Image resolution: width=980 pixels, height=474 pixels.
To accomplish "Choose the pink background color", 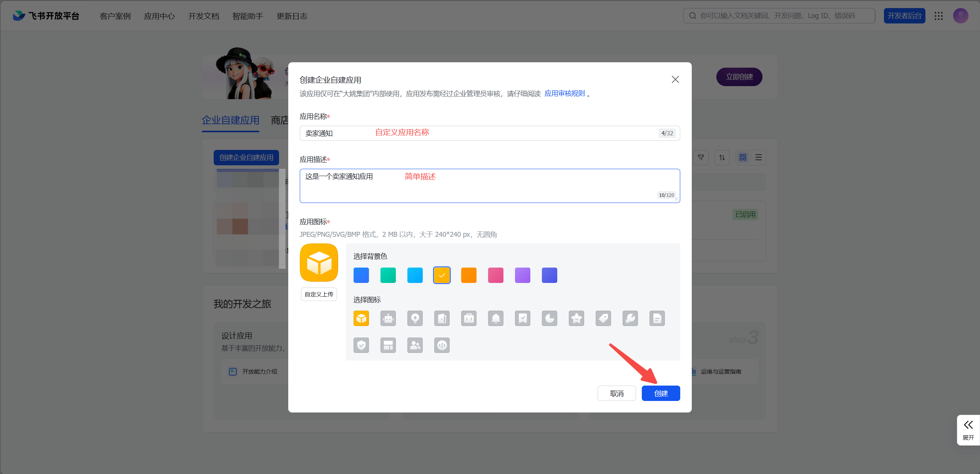I will (x=496, y=275).
